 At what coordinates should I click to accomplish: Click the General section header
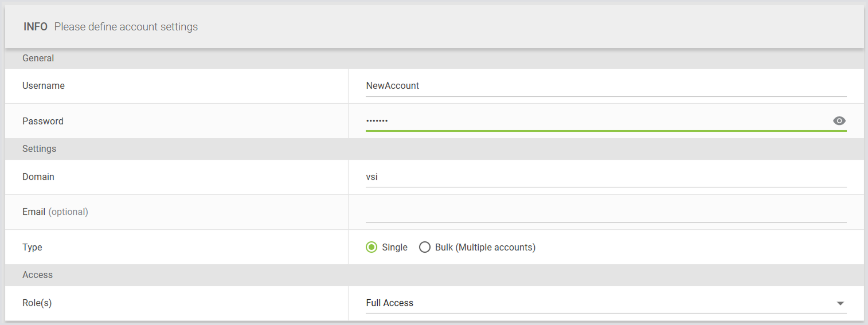click(38, 58)
